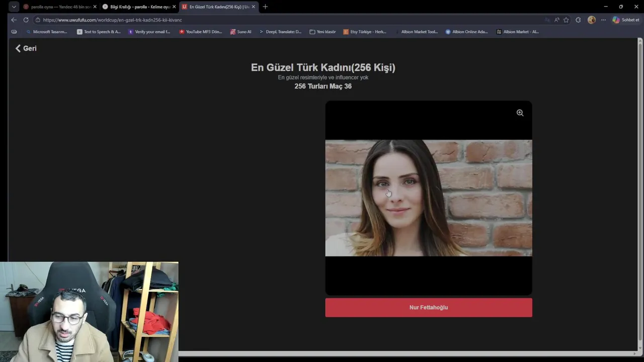Close the Bilgi Kralligi tab

[x=174, y=7]
